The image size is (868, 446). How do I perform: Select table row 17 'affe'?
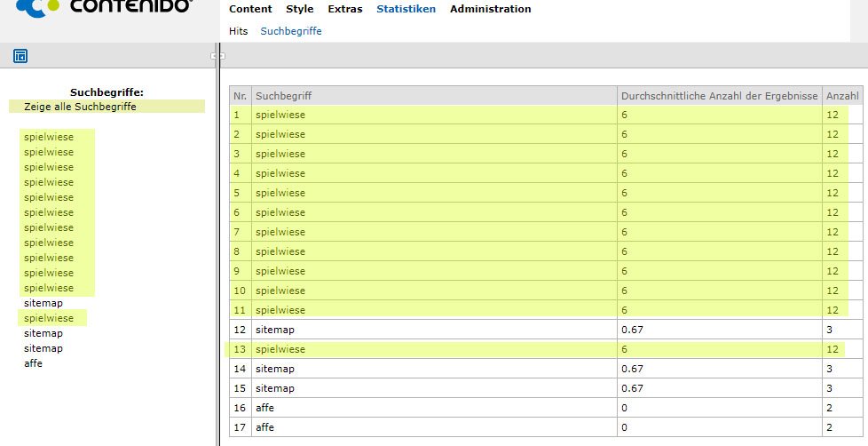point(264,427)
